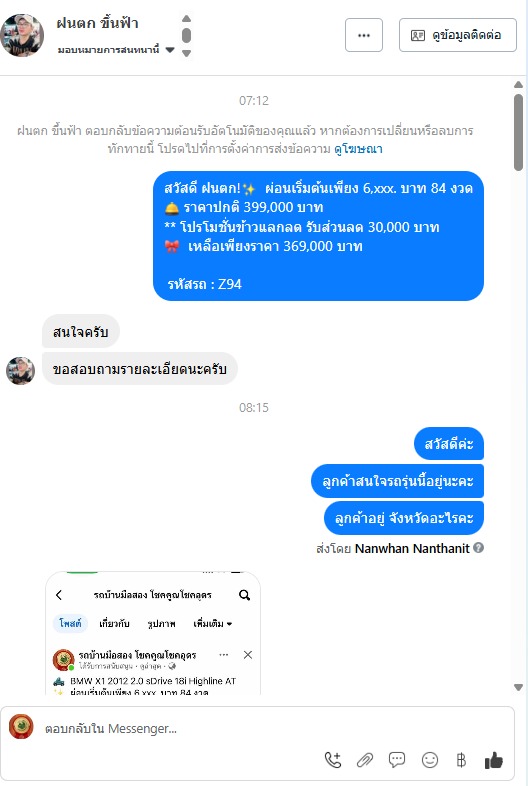
Task: Click the phone call icon
Action: (333, 760)
